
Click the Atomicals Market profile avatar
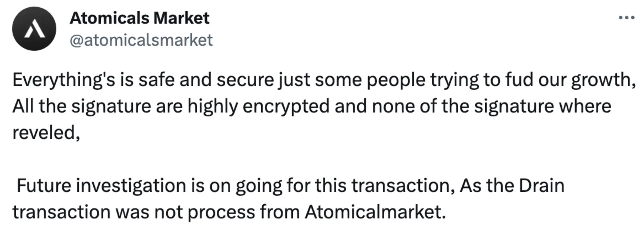point(34,29)
